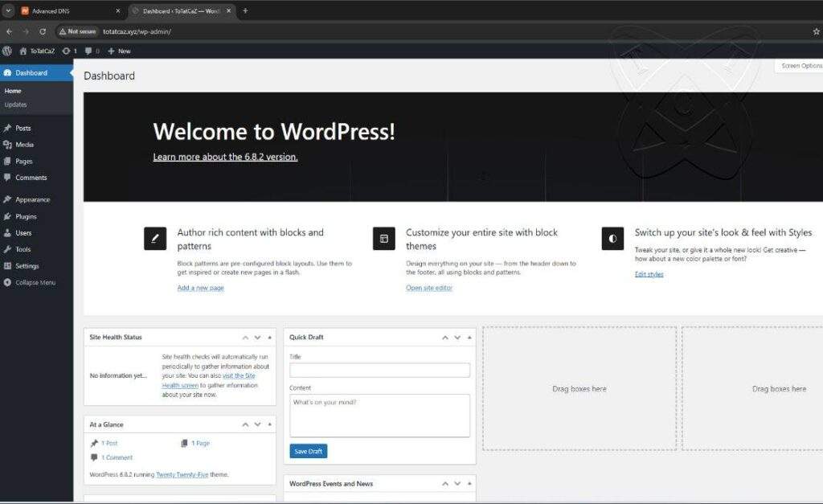The image size is (823, 504).
Task: Move At a Glance box down
Action: click(x=257, y=424)
